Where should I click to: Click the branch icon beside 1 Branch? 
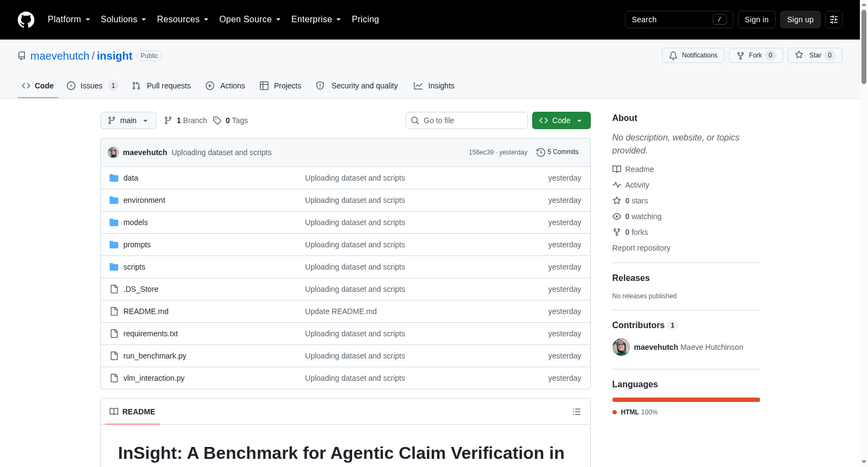[168, 120]
